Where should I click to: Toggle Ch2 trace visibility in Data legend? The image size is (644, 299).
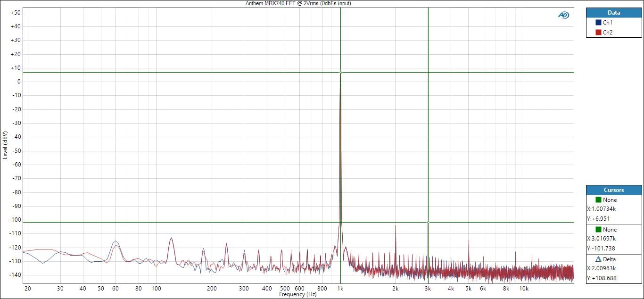click(607, 33)
